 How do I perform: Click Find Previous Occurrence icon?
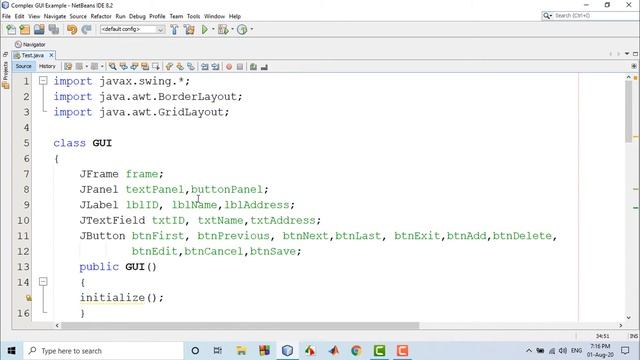(123, 67)
